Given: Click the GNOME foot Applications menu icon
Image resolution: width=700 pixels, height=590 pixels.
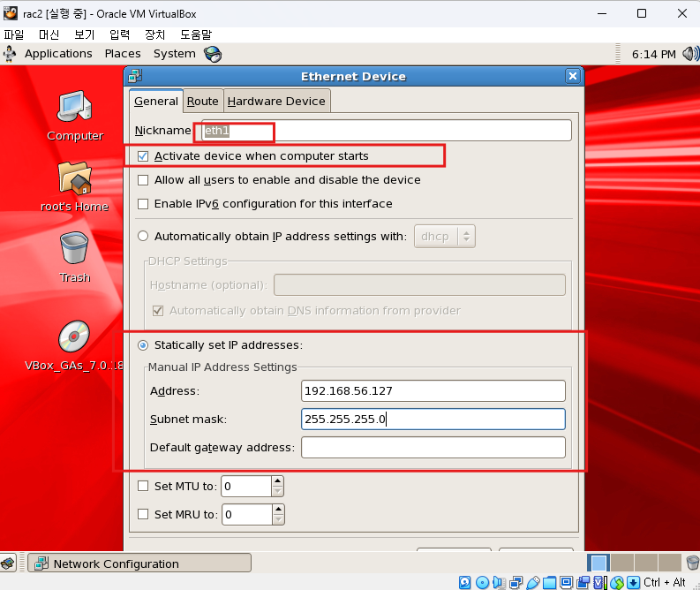Looking at the screenshot, I should (10, 54).
